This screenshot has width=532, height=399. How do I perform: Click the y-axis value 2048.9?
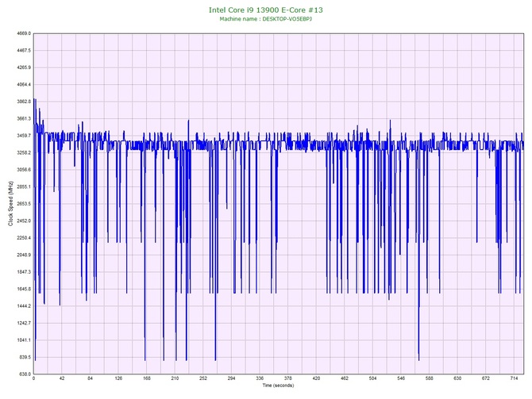[x=24, y=255]
